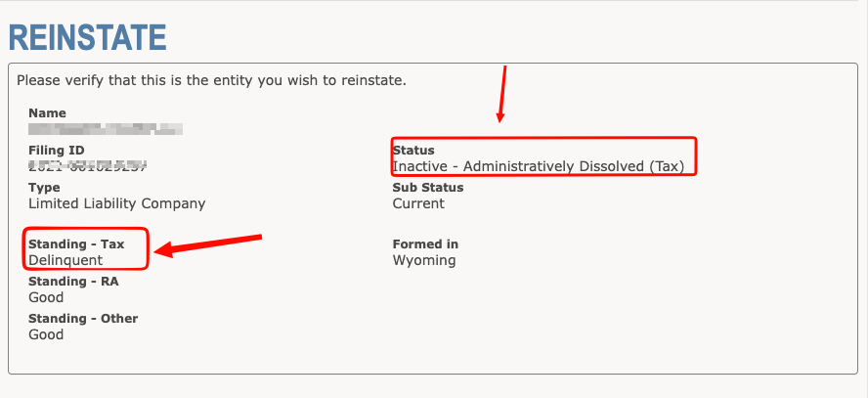
Task: Select the Delinquent tax standing value
Action: 65,260
